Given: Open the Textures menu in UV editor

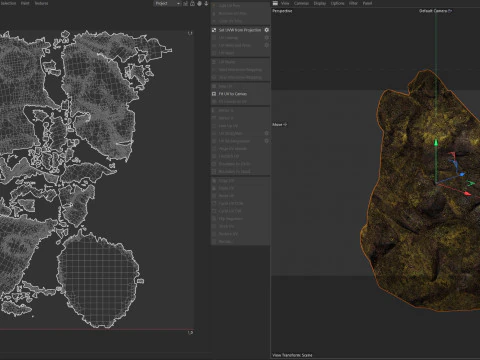Looking at the screenshot, I should pos(41,3).
